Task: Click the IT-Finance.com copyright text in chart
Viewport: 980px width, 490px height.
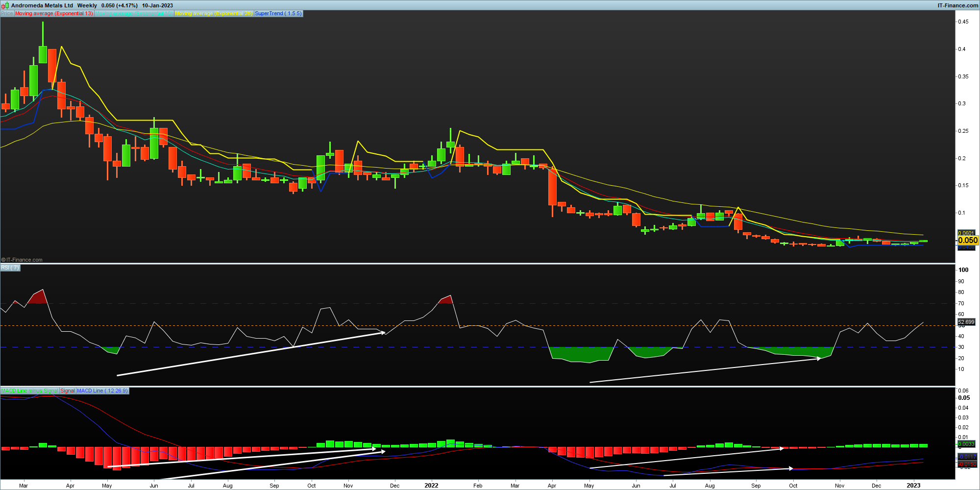Action: (x=22, y=260)
